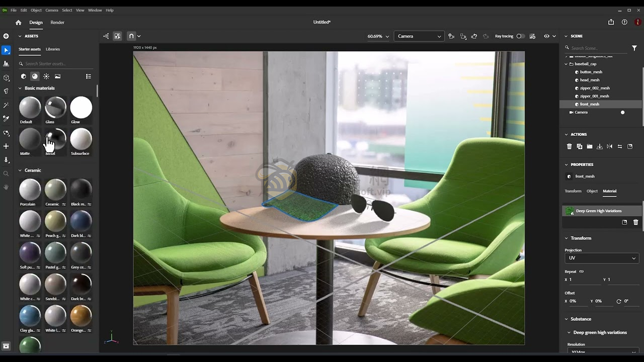Click the mirror flip action icon
Screen dimensions: 644x362
coord(610,146)
